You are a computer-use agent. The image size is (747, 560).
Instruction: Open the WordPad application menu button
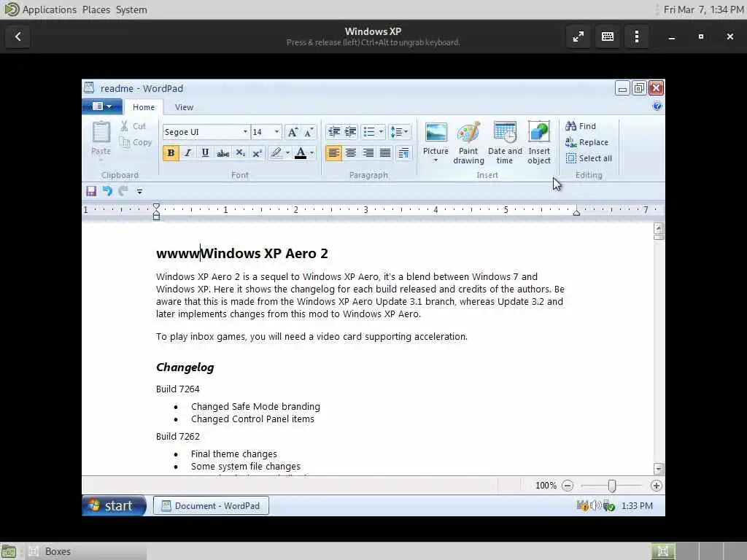102,106
